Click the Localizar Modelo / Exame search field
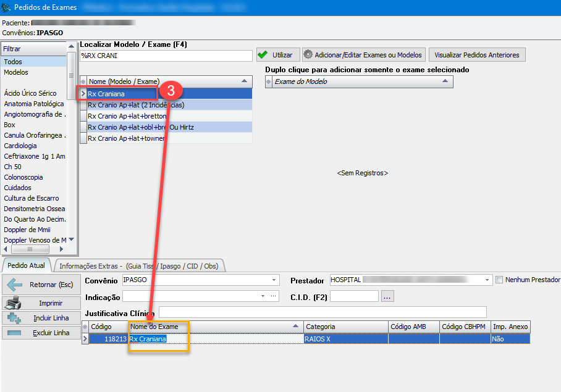 tap(166, 56)
